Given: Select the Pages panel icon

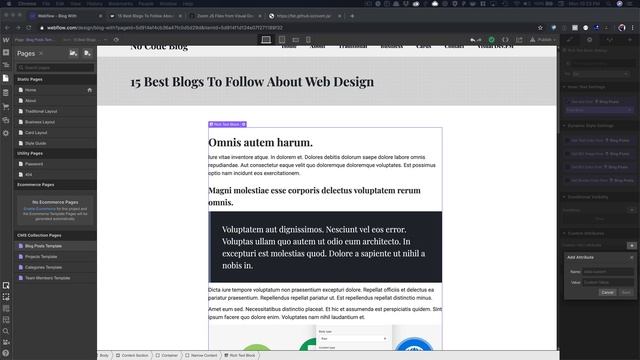Looking at the screenshot, I should (x=6, y=78).
